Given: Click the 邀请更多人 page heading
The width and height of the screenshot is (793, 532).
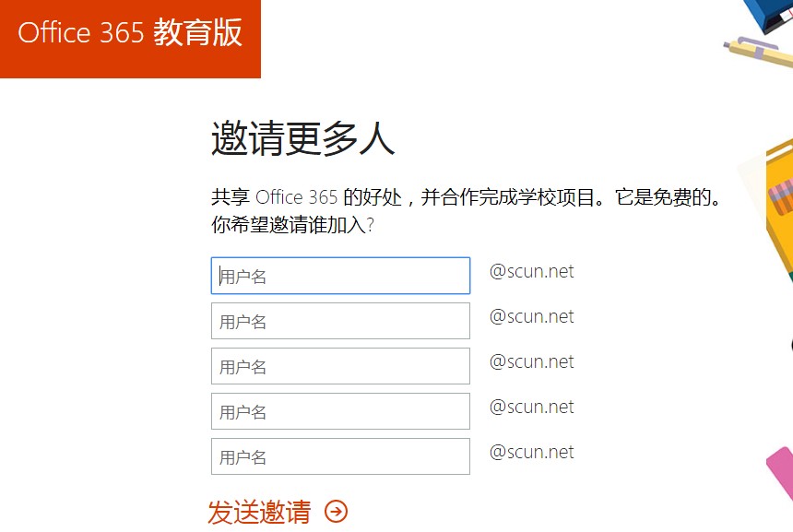Looking at the screenshot, I should pyautogui.click(x=302, y=138).
